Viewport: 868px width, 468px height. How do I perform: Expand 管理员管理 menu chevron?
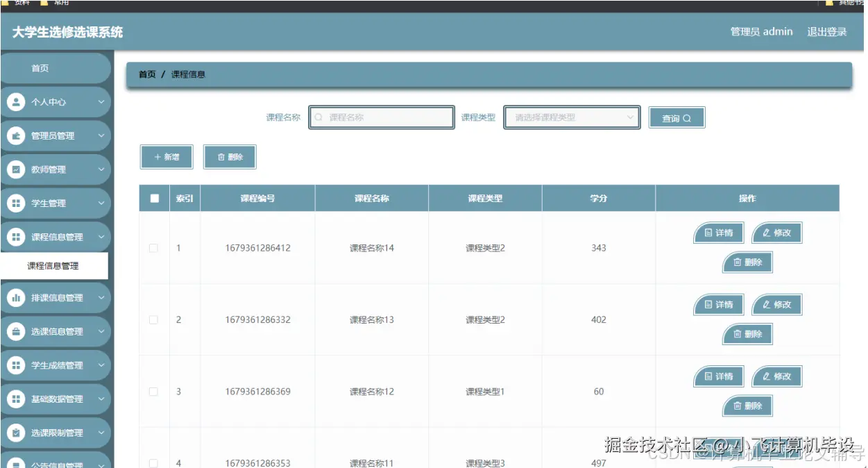(101, 136)
